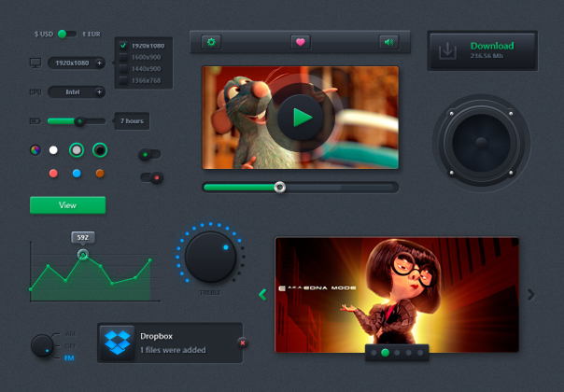The height and width of the screenshot is (392, 564).
Task: Toggle the USD/EUR currency switch
Action: pos(67,35)
